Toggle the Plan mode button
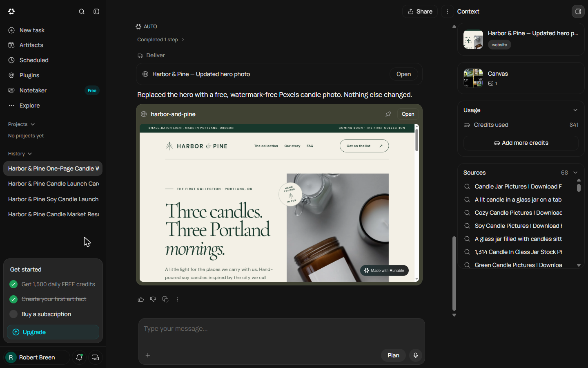Screen dimensions: 588x368 [x=393, y=355]
